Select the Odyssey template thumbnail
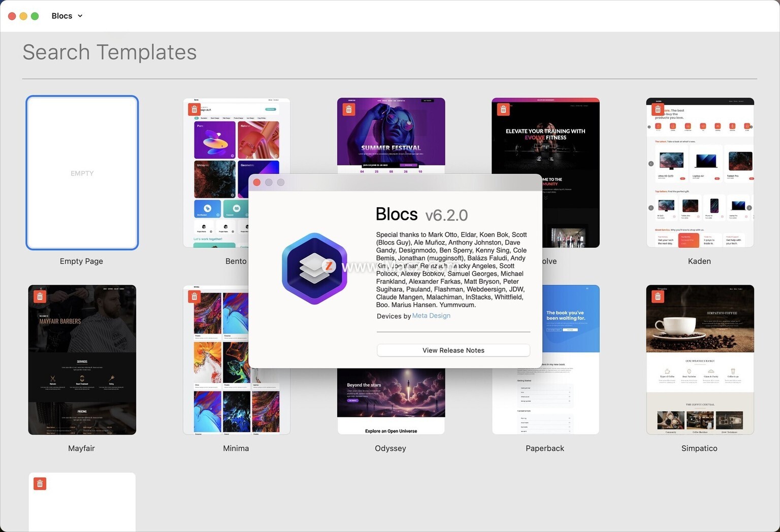The height and width of the screenshot is (532, 780). 391,401
